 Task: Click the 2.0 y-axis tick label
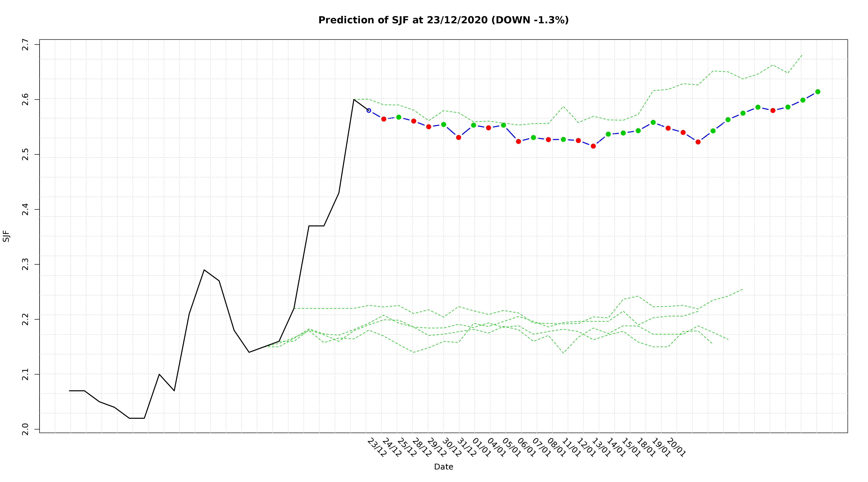click(x=26, y=429)
